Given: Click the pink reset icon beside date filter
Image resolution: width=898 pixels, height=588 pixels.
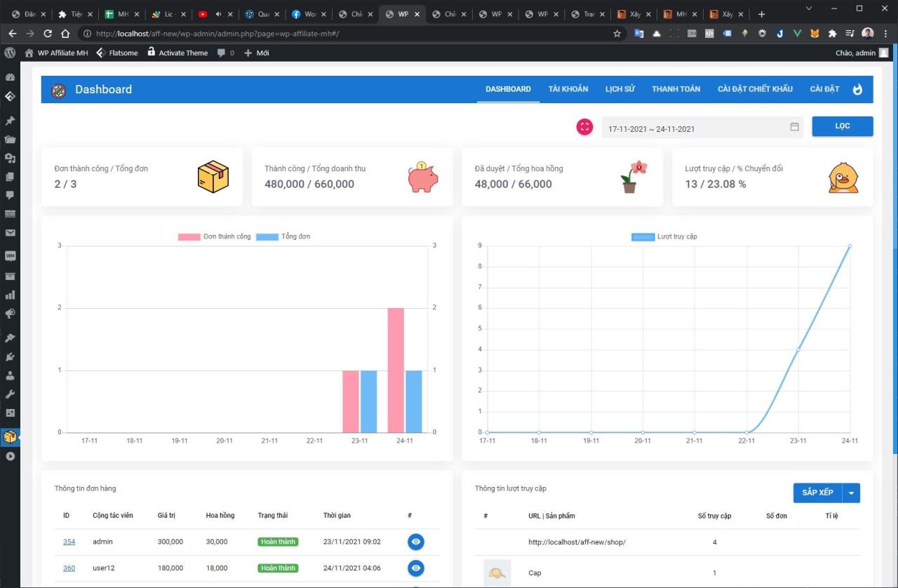Looking at the screenshot, I should [584, 127].
